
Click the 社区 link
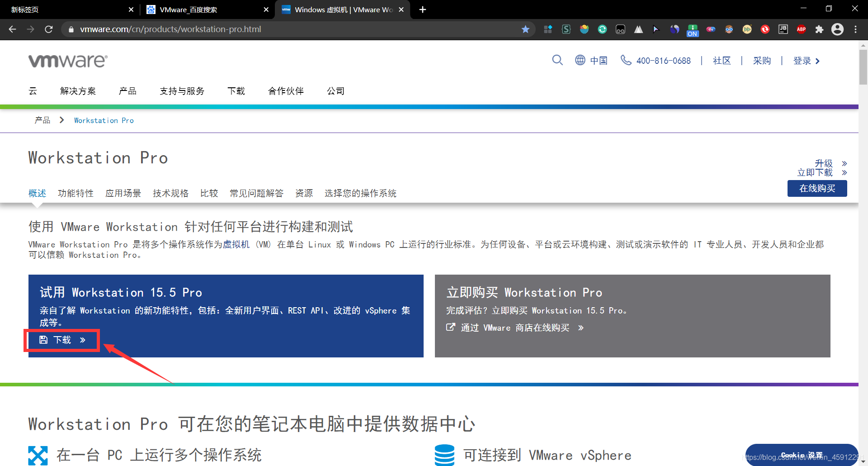tap(722, 61)
